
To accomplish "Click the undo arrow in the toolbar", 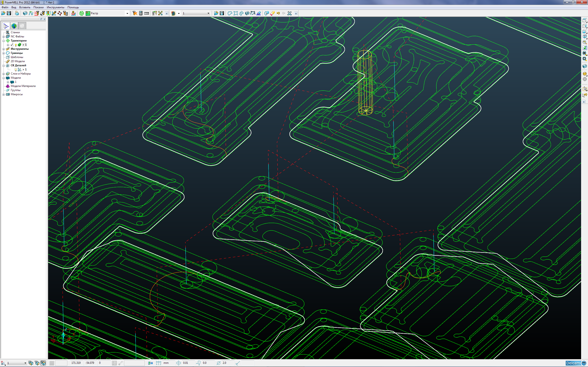I will [x=278, y=13].
